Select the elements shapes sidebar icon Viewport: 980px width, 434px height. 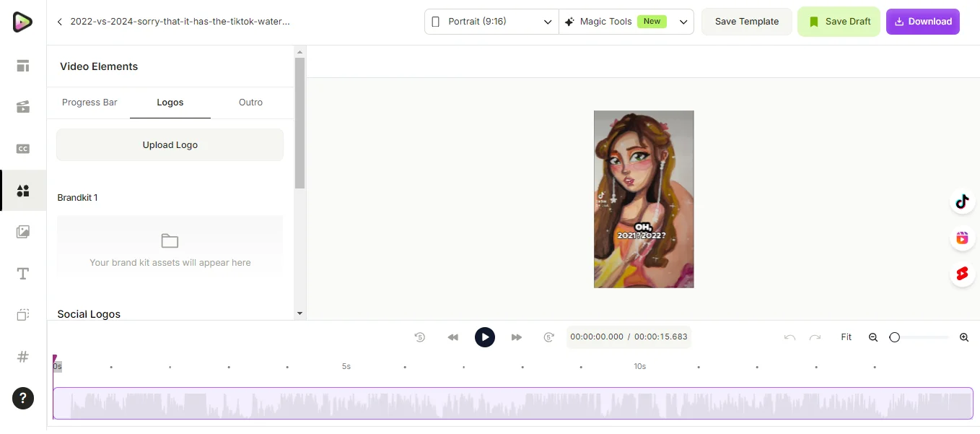pos(23,191)
